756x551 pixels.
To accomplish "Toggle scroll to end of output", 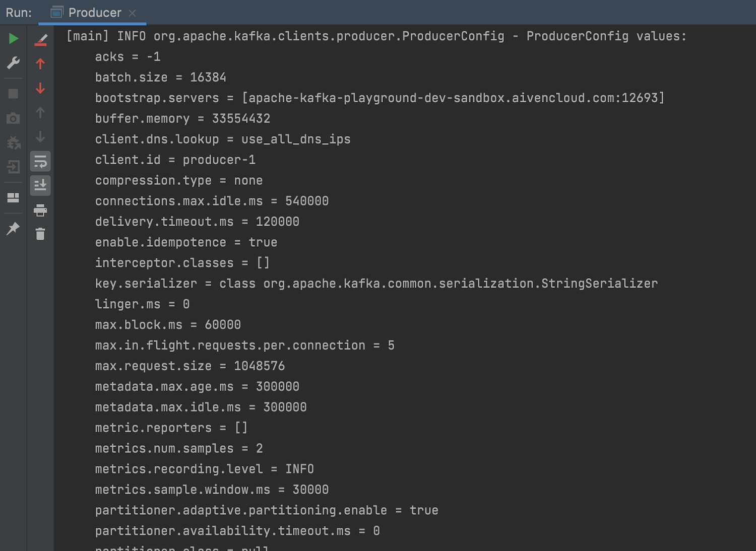I will click(x=40, y=185).
